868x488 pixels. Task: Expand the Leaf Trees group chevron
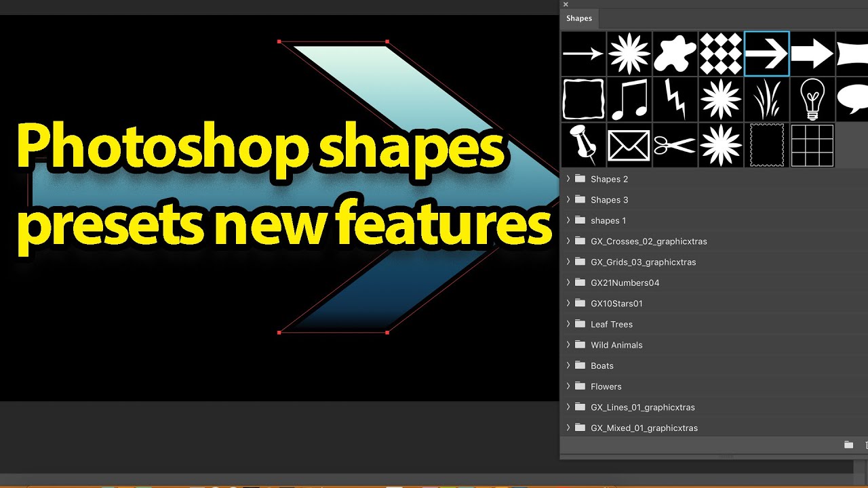pyautogui.click(x=568, y=324)
